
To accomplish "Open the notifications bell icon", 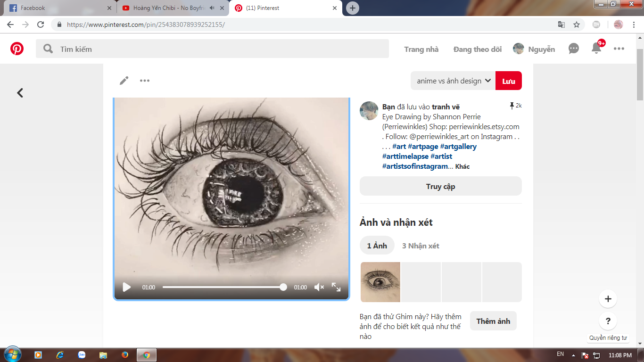I will pos(596,48).
